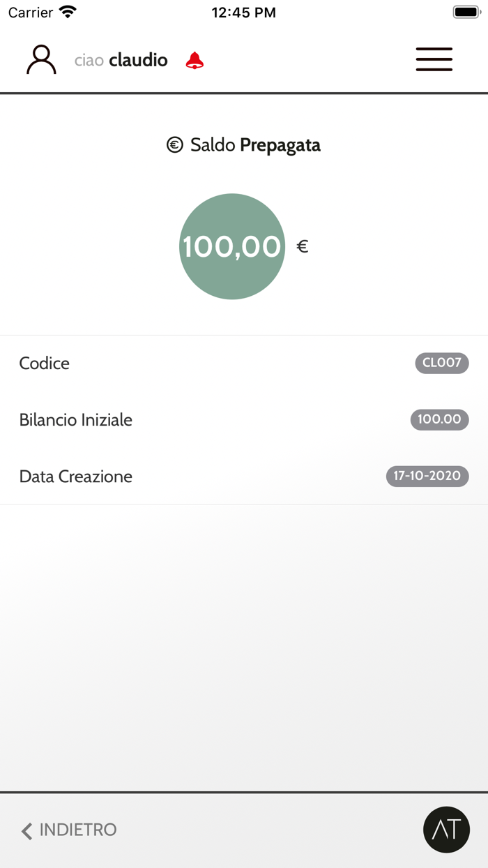Open the red notification bell
This screenshot has width=488, height=868.
(195, 61)
